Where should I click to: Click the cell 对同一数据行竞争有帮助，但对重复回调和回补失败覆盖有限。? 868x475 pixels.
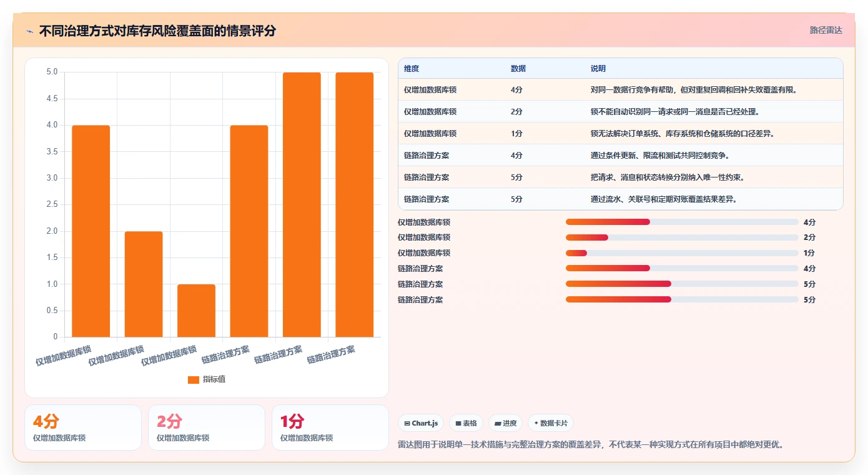pyautogui.click(x=694, y=90)
